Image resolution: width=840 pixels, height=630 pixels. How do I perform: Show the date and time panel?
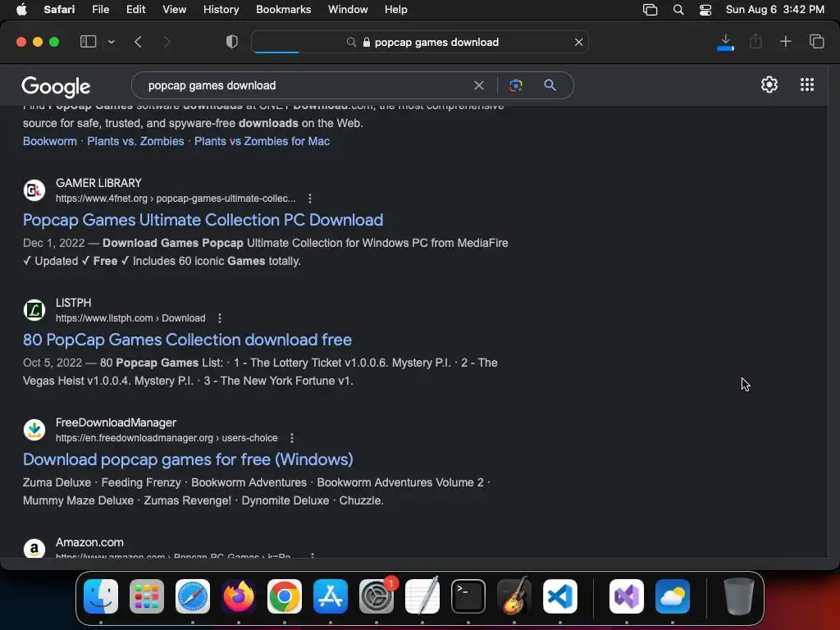tap(774, 10)
